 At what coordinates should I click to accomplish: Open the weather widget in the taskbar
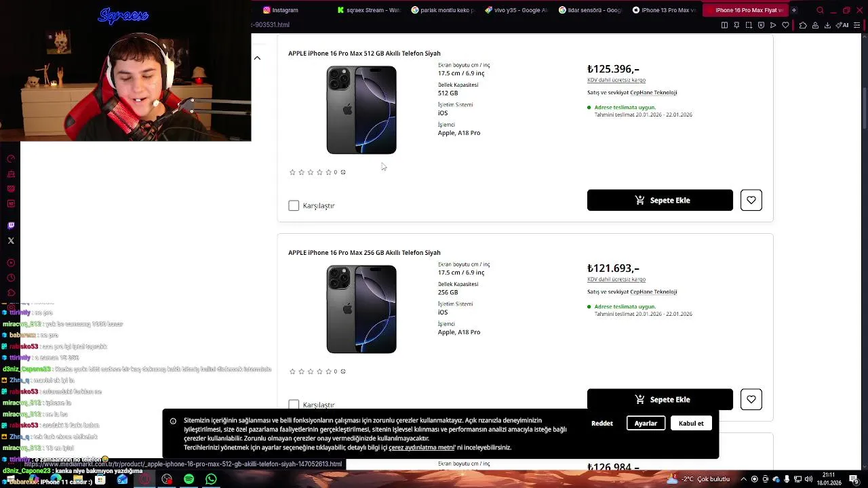(x=698, y=479)
